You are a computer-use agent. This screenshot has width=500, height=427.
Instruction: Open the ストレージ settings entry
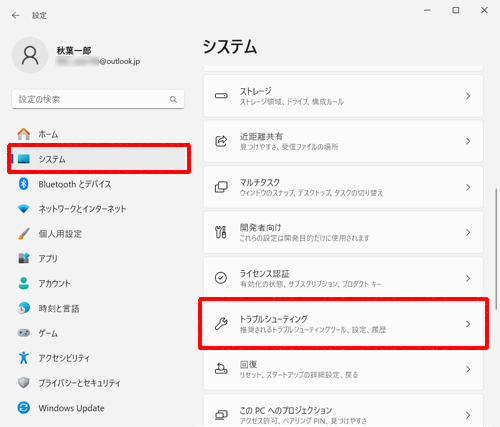coord(343,96)
